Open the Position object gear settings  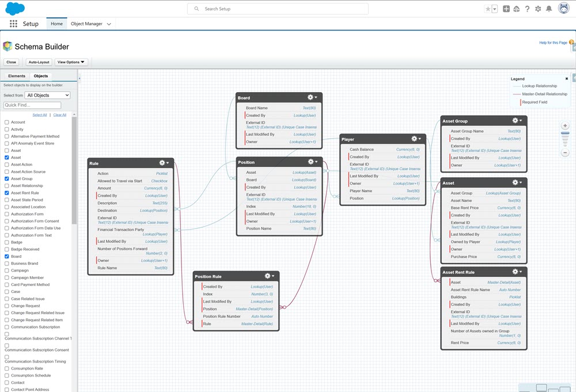pyautogui.click(x=313, y=162)
